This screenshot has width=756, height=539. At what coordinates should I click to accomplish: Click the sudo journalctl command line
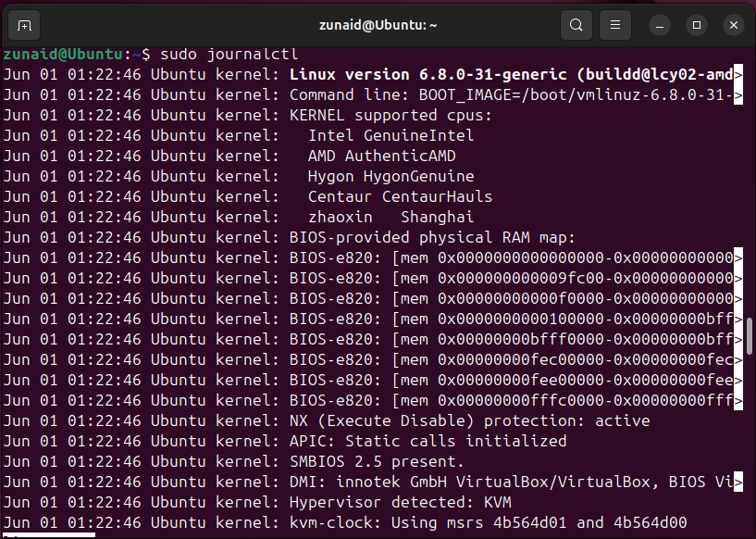pos(230,54)
